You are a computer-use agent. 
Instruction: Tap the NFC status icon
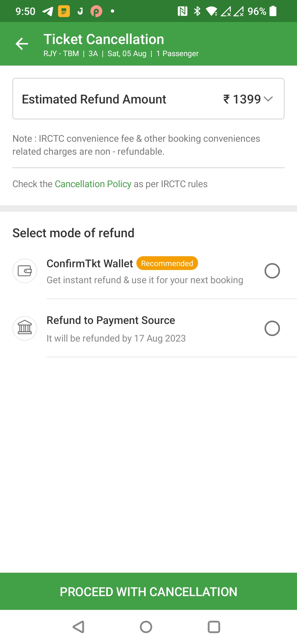click(x=183, y=11)
